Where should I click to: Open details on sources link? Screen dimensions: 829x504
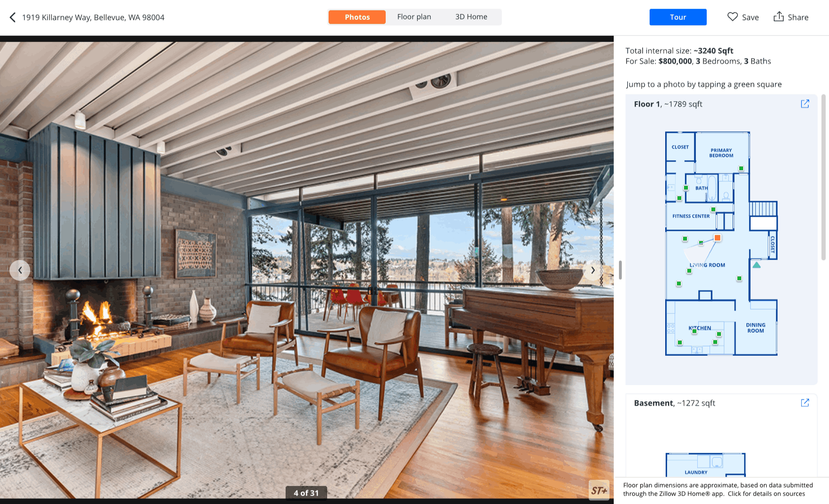pyautogui.click(x=766, y=494)
